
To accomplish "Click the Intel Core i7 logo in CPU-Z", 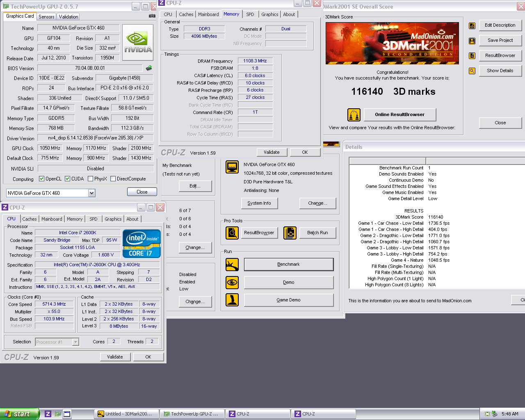I will tap(142, 244).
